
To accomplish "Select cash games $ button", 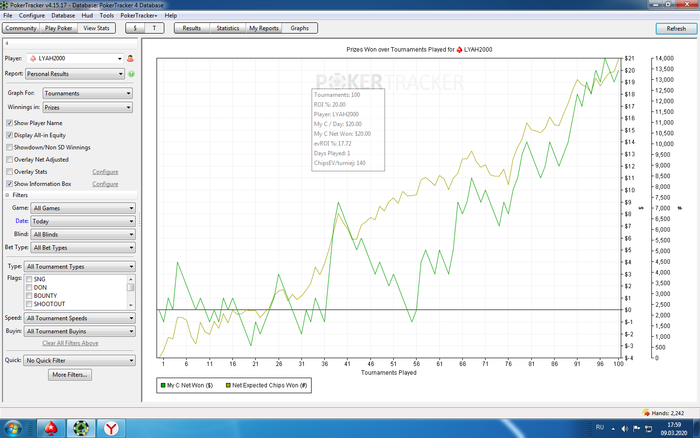I will click(x=135, y=28).
